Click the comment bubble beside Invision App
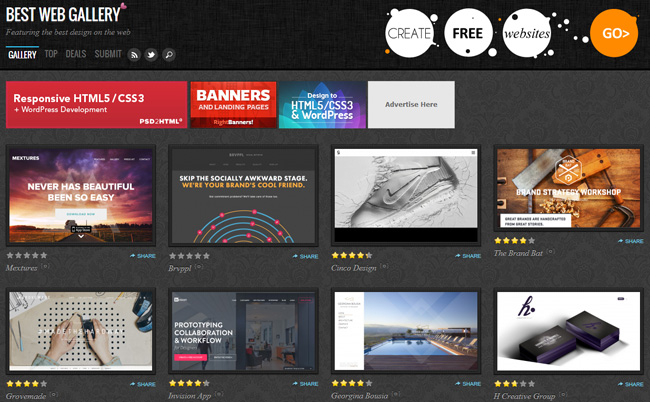The height and width of the screenshot is (402, 650). pyautogui.click(x=219, y=394)
